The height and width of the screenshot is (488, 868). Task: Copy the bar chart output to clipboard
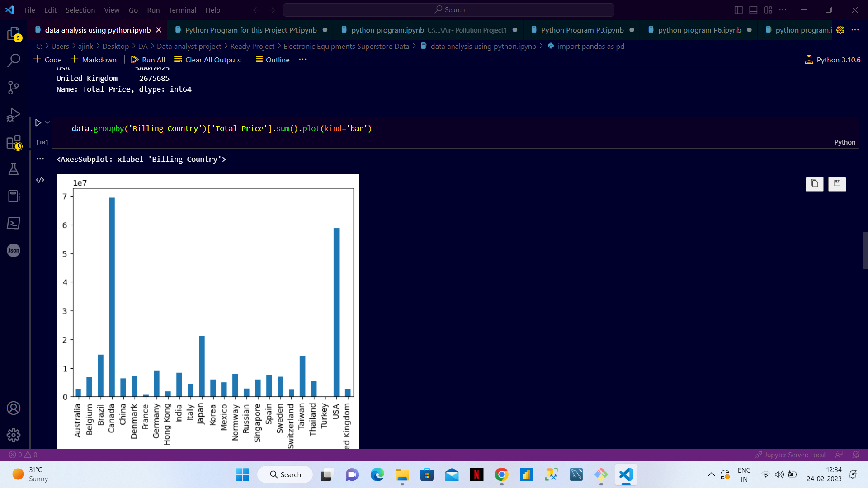[814, 184]
